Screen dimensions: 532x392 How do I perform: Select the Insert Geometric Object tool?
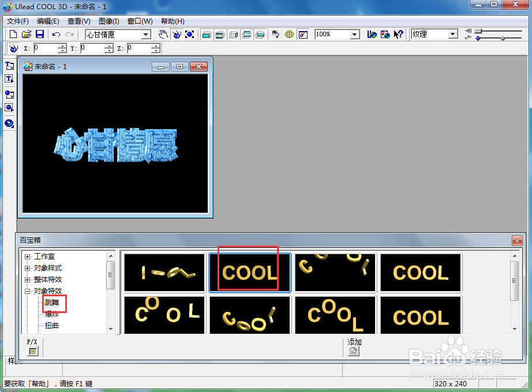tap(9, 123)
